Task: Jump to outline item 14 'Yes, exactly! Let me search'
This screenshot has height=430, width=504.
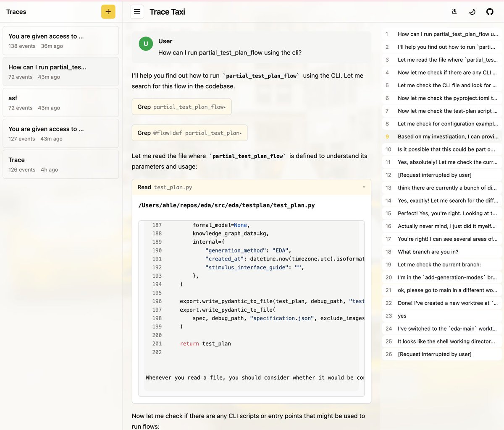Action: point(442,201)
